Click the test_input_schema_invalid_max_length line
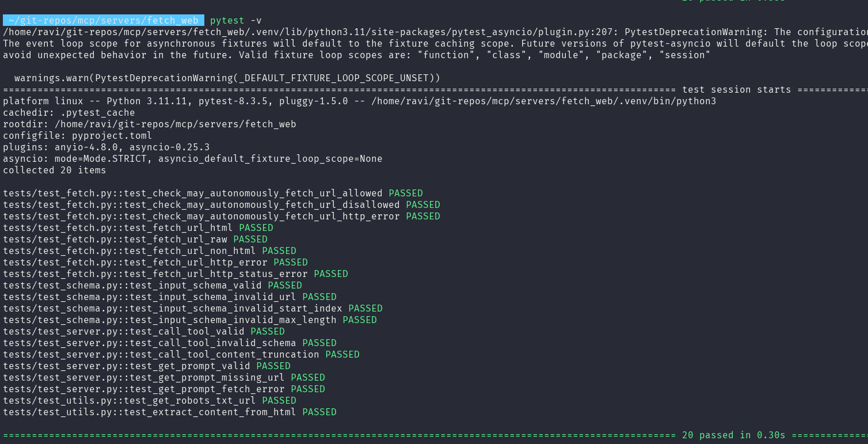This screenshot has width=868, height=444. coord(190,320)
